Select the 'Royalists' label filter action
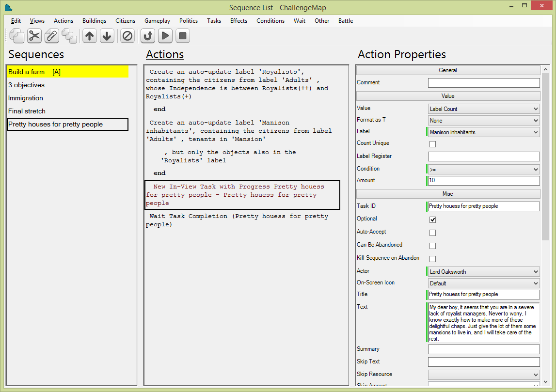The height and width of the screenshot is (392, 556). pyautogui.click(x=242, y=157)
